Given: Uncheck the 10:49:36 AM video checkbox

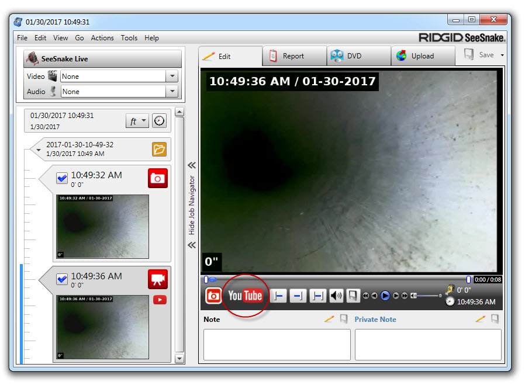Looking at the screenshot, I should coord(62,279).
